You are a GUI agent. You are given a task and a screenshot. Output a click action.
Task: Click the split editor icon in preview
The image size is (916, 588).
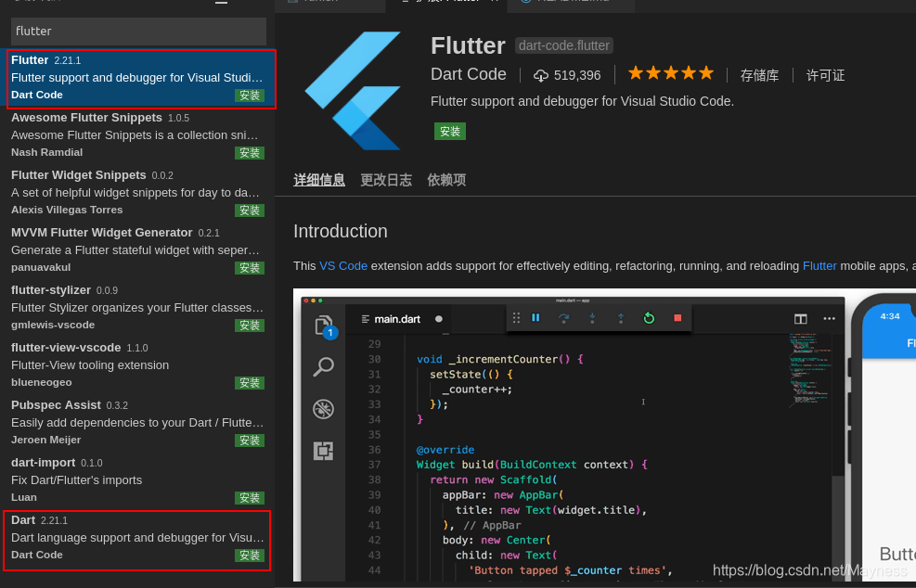pyautogui.click(x=800, y=319)
